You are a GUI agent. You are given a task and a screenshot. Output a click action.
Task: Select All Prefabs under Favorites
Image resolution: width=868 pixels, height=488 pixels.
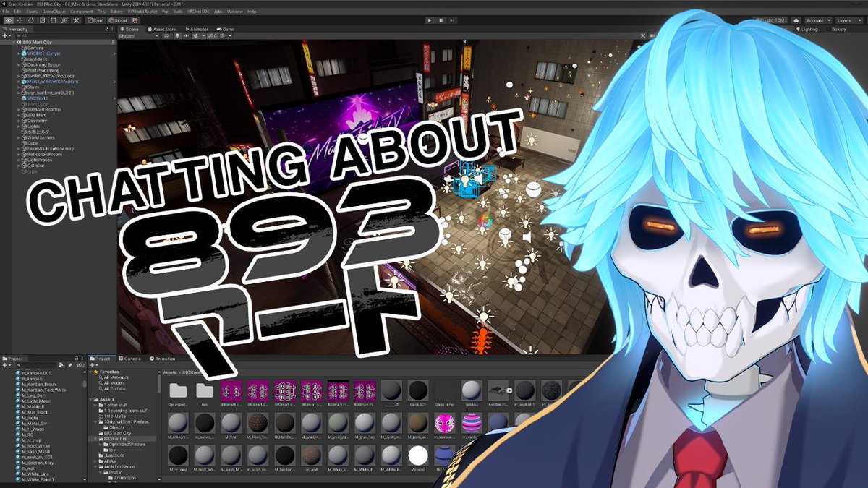[x=114, y=388]
